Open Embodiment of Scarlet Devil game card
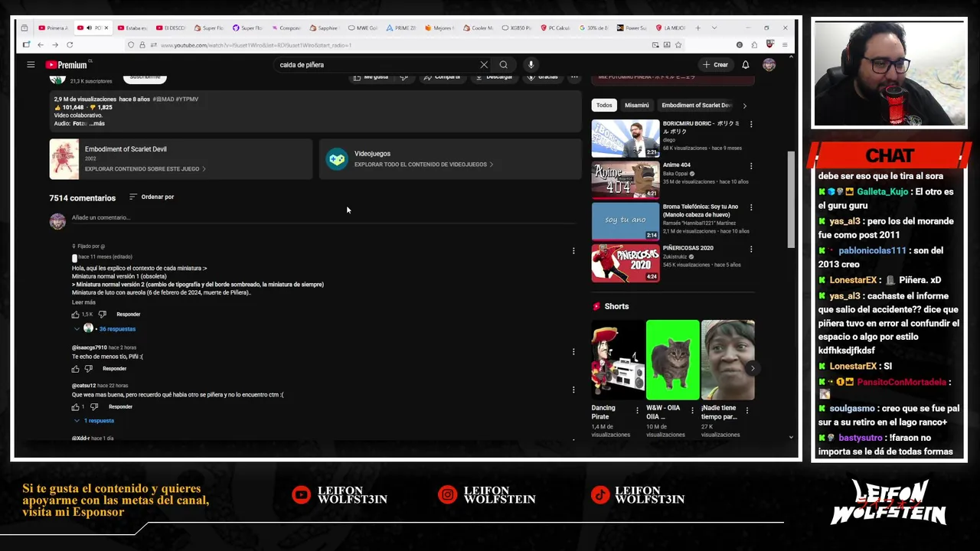Viewport: 980px width, 551px height. coord(181,158)
